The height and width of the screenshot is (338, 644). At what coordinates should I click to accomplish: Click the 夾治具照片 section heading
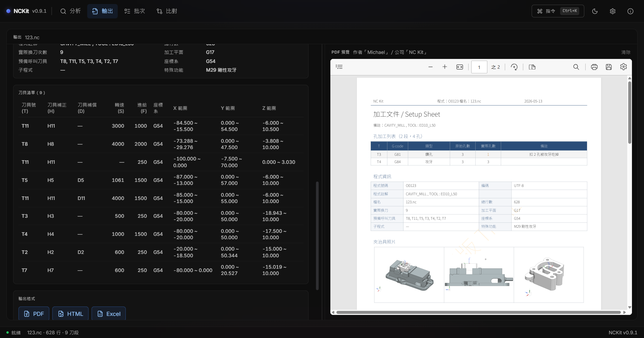(x=384, y=242)
